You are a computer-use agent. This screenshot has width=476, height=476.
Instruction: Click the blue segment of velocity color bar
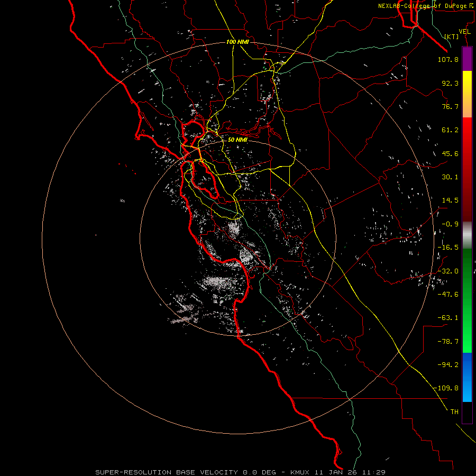coord(467,377)
